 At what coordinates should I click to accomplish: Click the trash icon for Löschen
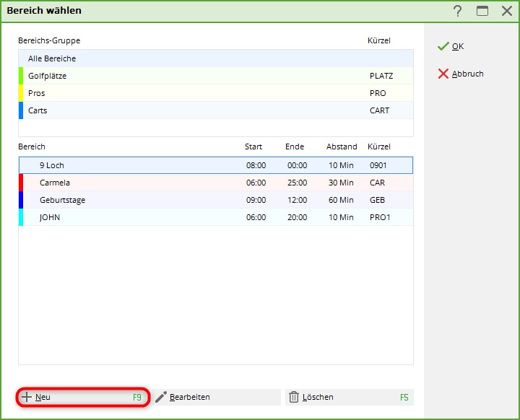(294, 397)
